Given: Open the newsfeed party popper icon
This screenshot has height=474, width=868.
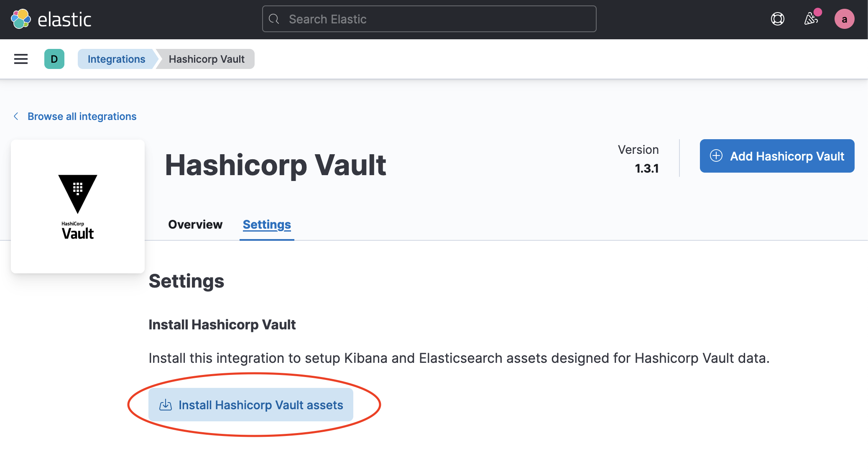Looking at the screenshot, I should tap(811, 19).
